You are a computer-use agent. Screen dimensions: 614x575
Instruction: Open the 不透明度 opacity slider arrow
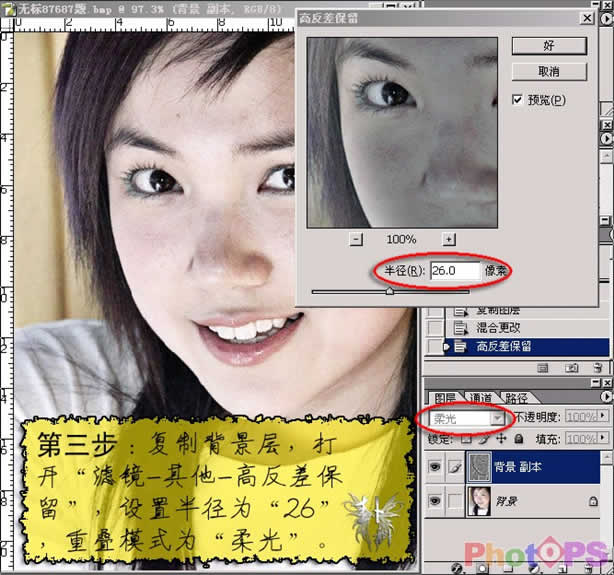[x=603, y=416]
